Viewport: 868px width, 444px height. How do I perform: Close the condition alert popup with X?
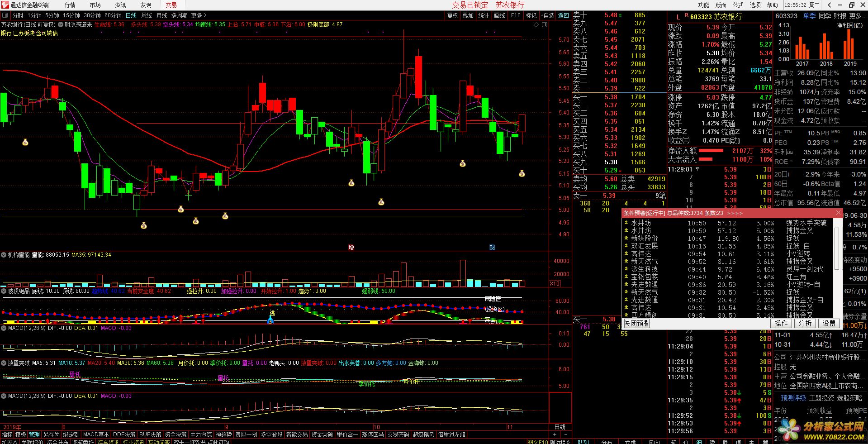838,212
